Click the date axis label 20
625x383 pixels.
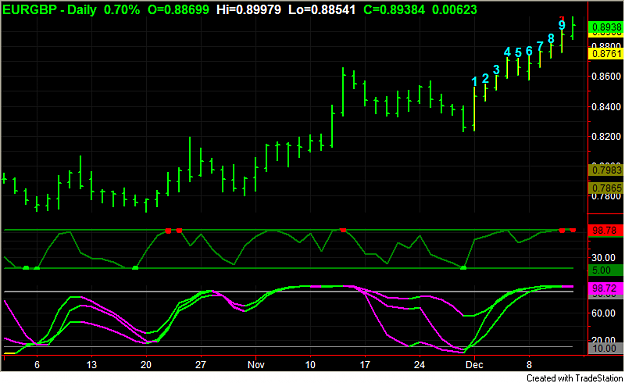point(146,365)
